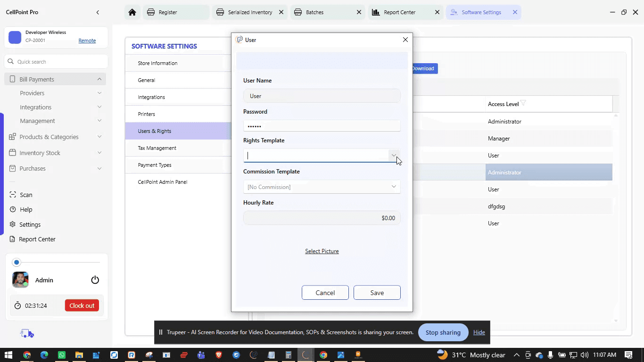Expand the Providers submenu
This screenshot has height=362, width=644.
pos(99,93)
